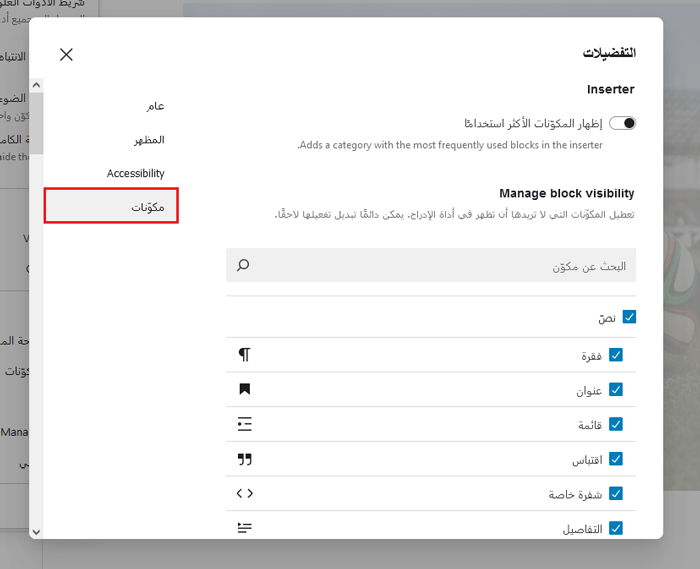Uncheck the فقرة block checkbox

[x=616, y=355]
